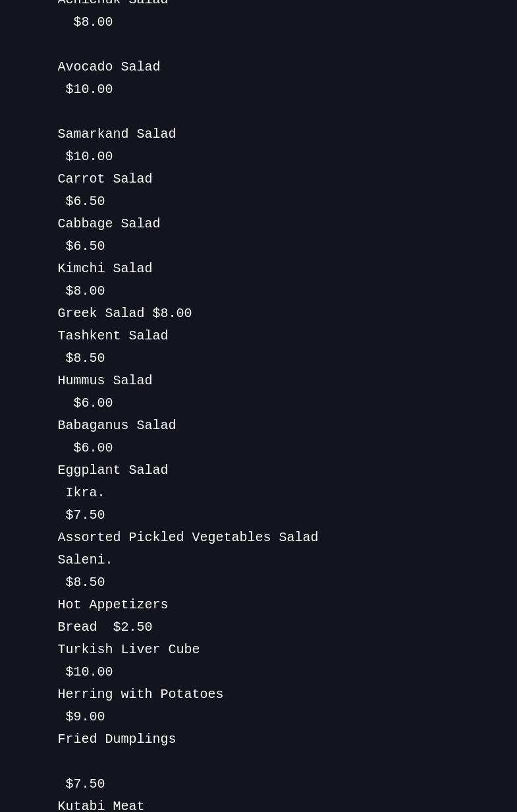
Task: Click the Eggplant Salad item
Action: click(113, 470)
